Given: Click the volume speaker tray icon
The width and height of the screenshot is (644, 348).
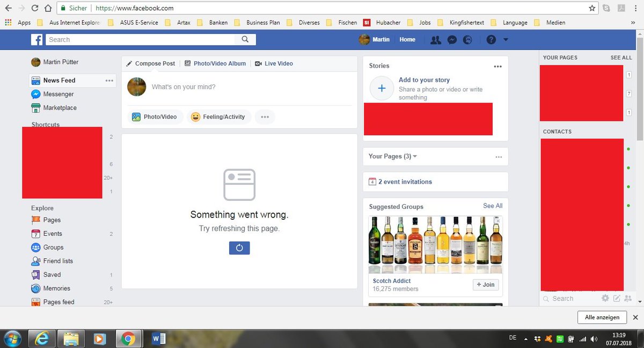Looking at the screenshot, I should tap(594, 339).
